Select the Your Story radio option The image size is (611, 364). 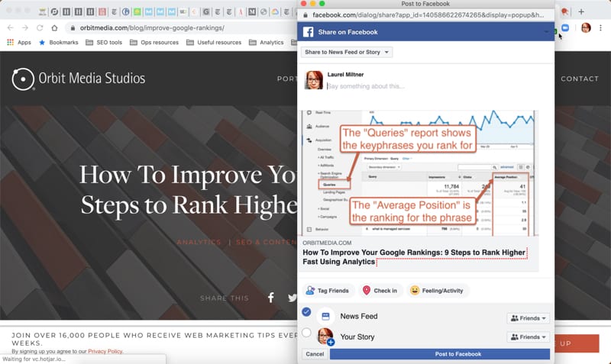pos(307,332)
